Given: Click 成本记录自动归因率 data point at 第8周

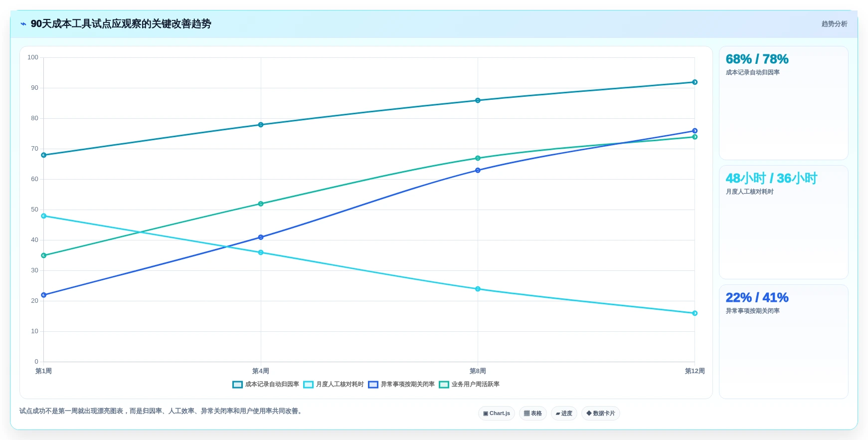Looking at the screenshot, I should (x=478, y=100).
